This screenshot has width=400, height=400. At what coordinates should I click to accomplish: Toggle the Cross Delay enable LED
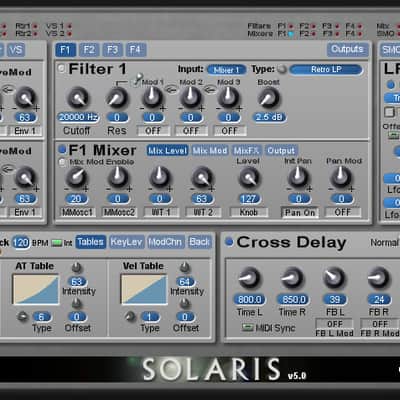[229, 242]
